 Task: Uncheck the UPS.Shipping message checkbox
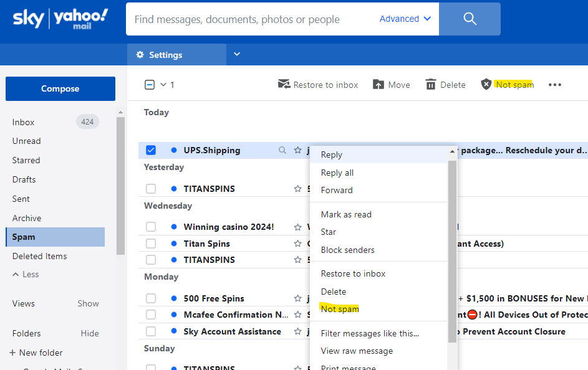[x=151, y=150]
